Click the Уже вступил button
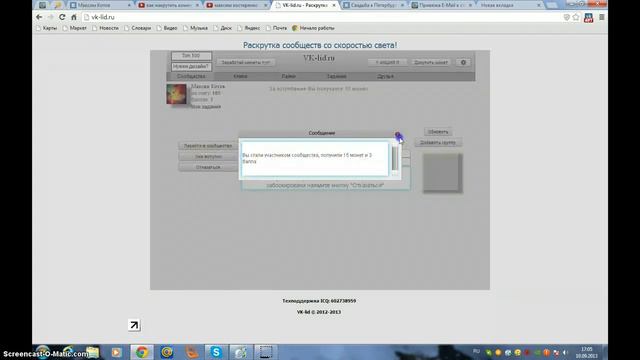 pyautogui.click(x=208, y=156)
